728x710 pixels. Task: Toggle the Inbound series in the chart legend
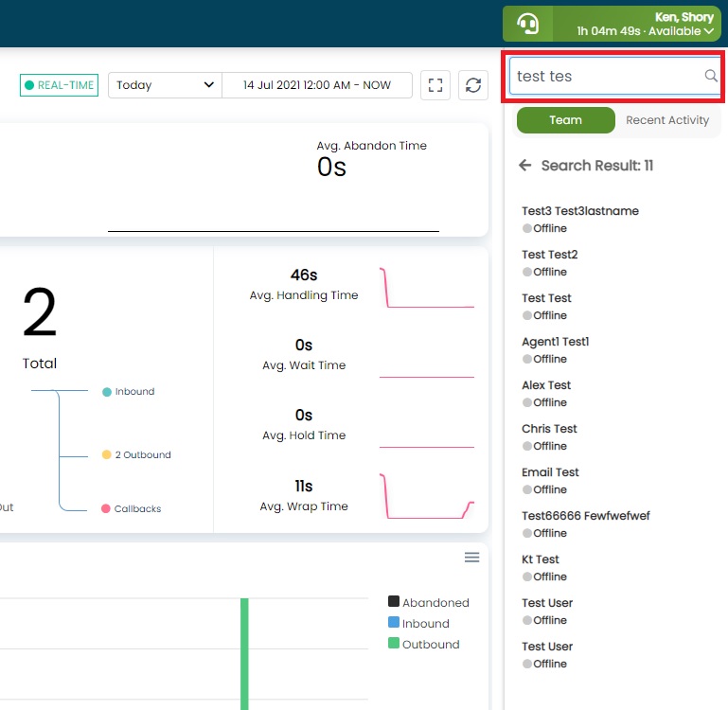tap(418, 623)
